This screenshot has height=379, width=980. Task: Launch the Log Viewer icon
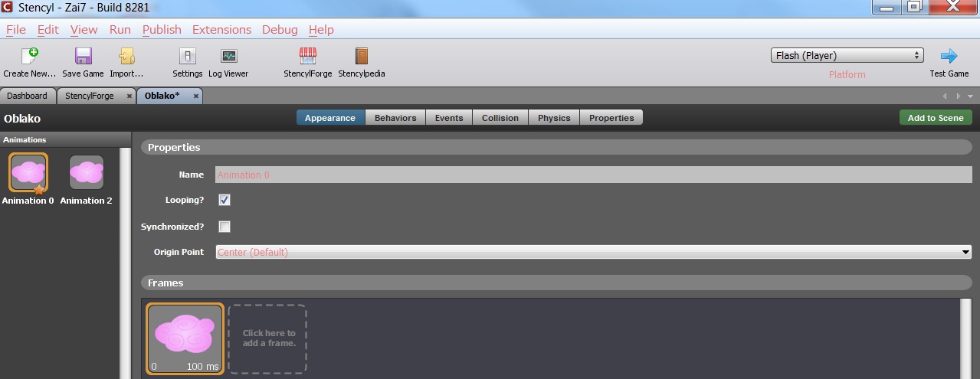228,57
